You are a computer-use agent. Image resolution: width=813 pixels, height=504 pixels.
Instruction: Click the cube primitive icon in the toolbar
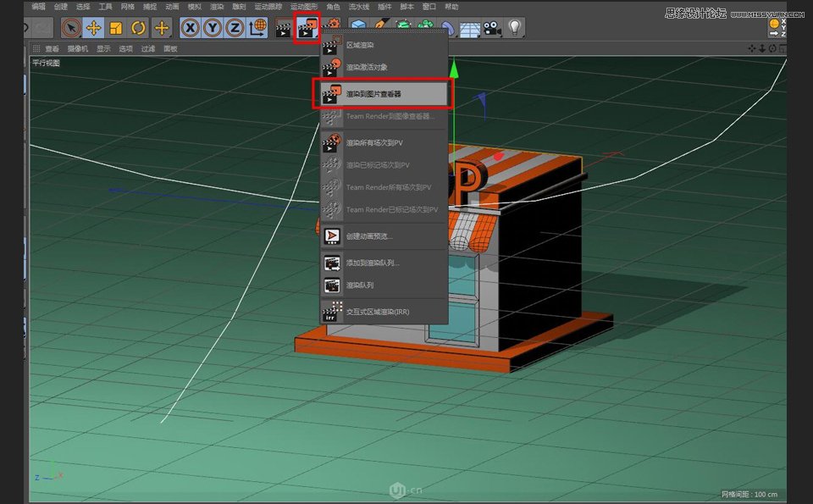[x=359, y=28]
